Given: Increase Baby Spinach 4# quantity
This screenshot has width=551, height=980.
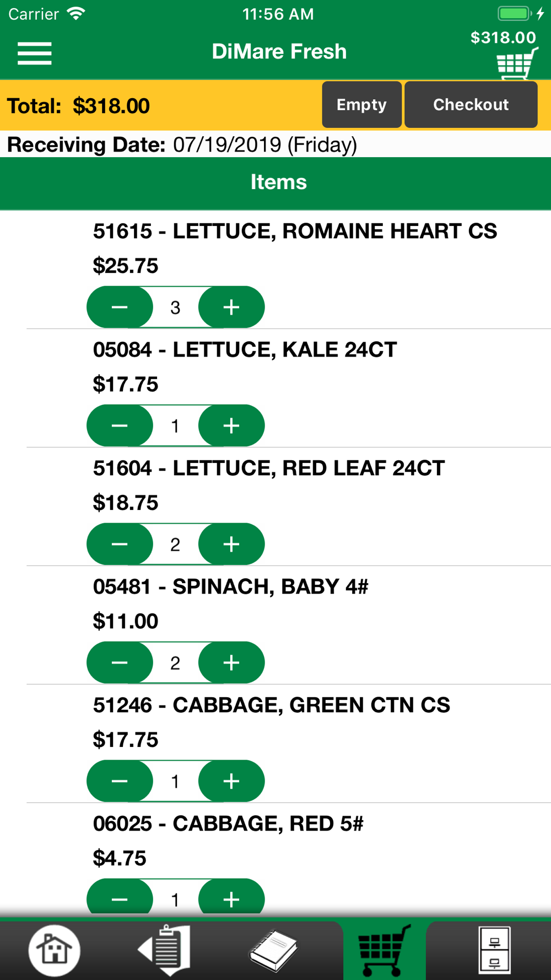Looking at the screenshot, I should (231, 663).
